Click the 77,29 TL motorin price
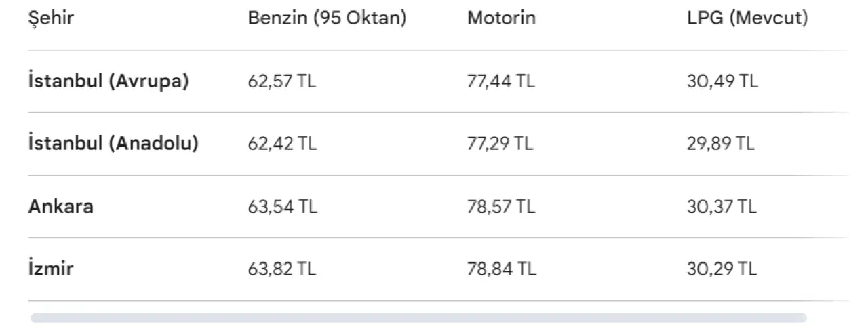This screenshot has height=331, width=868. point(500,144)
